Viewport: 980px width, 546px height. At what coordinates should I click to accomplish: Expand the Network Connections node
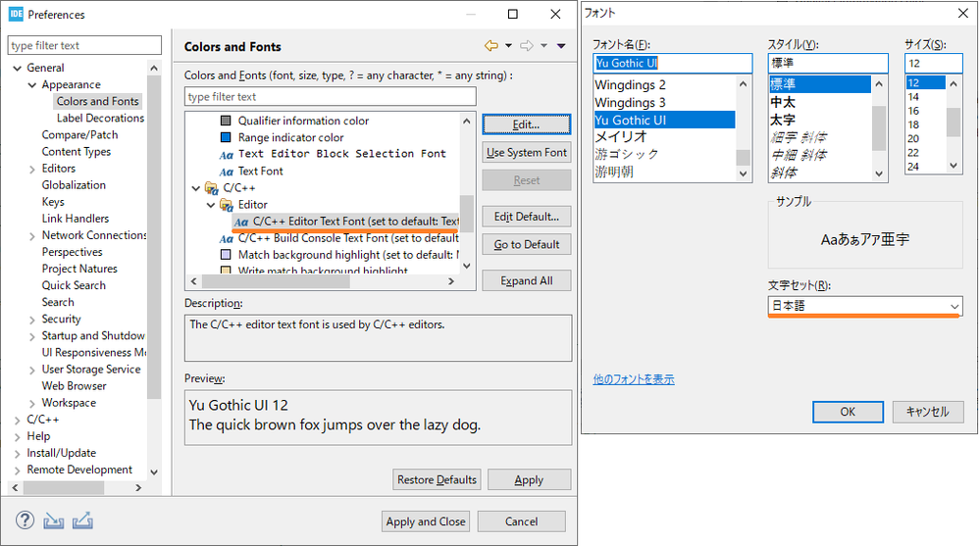[x=32, y=235]
